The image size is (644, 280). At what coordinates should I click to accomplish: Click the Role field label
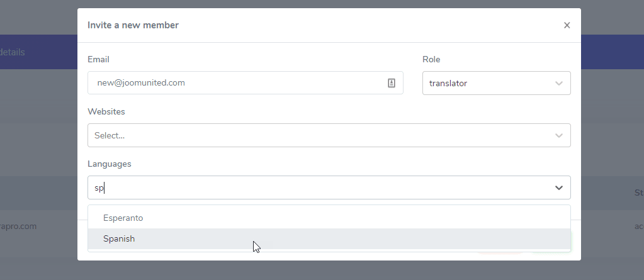click(x=431, y=59)
